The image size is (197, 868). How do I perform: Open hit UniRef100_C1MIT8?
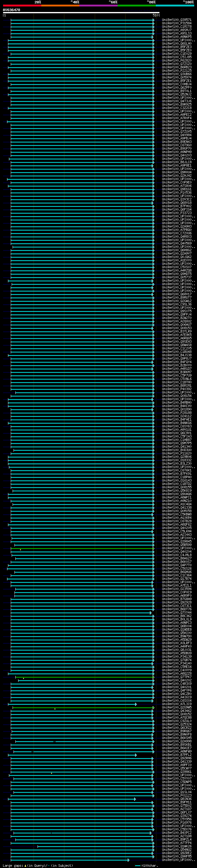click(x=176, y=26)
